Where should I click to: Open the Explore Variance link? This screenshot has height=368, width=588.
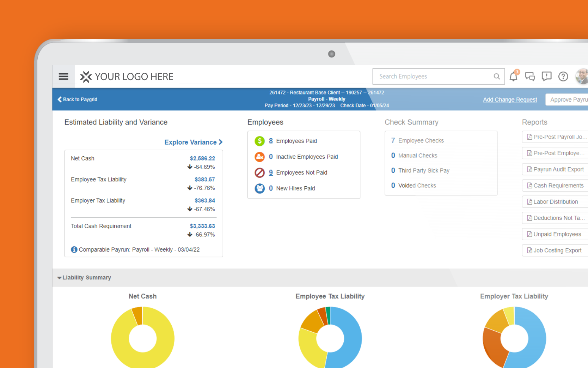(x=193, y=142)
